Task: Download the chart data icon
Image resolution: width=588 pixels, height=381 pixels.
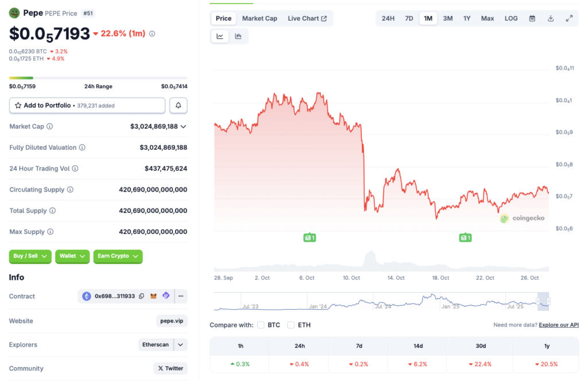Action: [x=551, y=18]
